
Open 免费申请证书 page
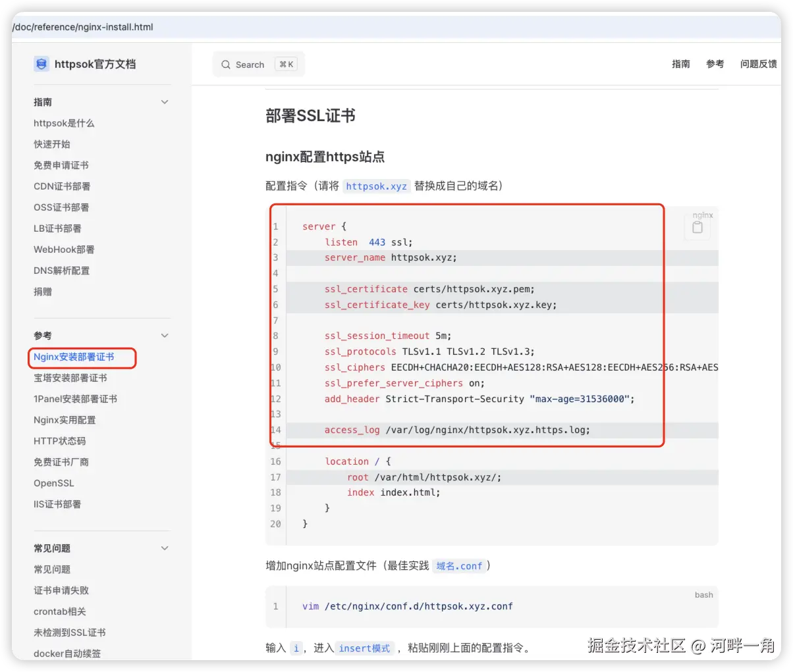click(61, 165)
